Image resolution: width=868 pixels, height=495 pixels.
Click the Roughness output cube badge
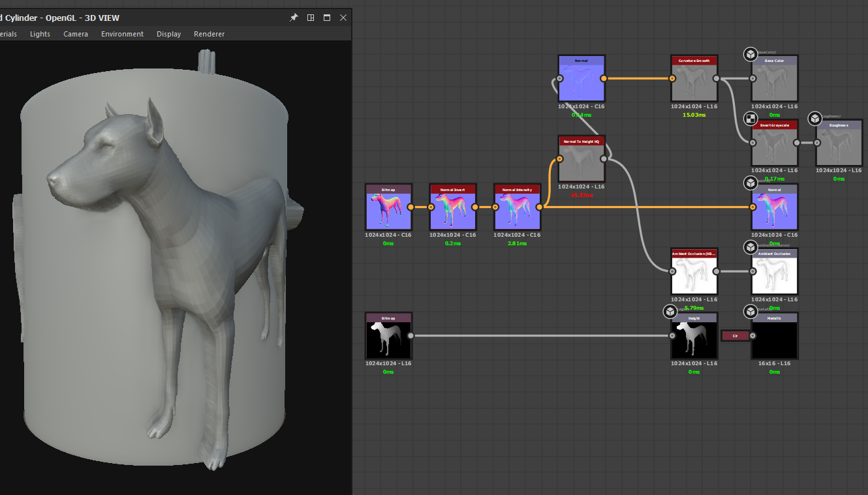[814, 119]
